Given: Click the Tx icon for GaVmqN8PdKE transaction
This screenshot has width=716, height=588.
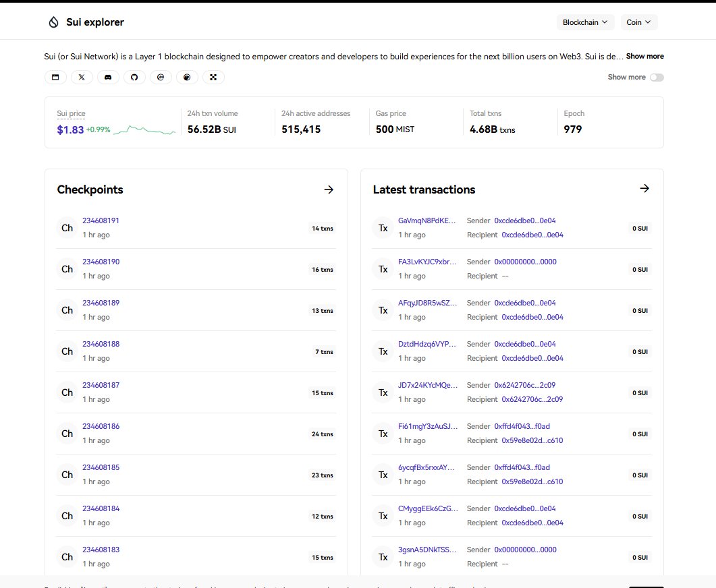Looking at the screenshot, I should (x=383, y=228).
